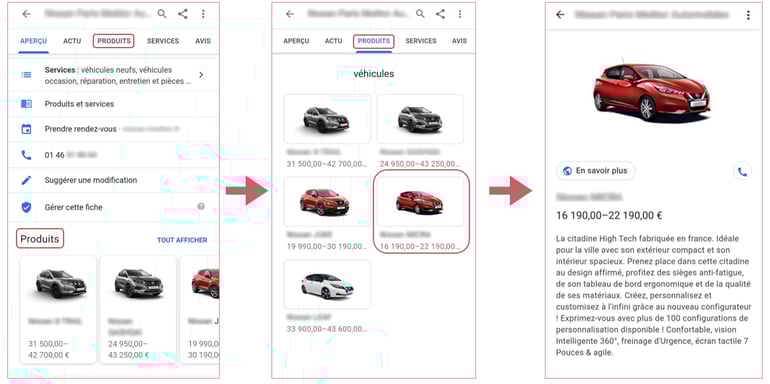Select ACTU tab in middle screen
This screenshot has width=770, height=384.
click(x=333, y=41)
